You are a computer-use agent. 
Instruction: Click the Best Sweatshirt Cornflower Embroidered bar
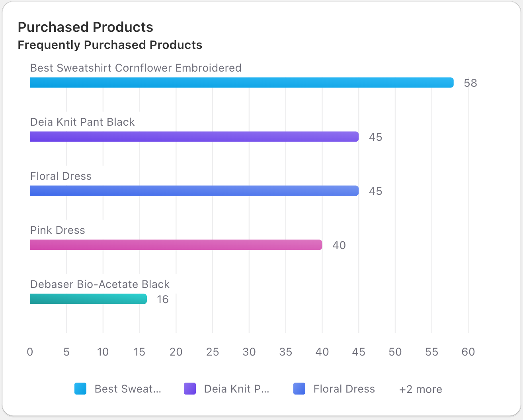pos(242,83)
